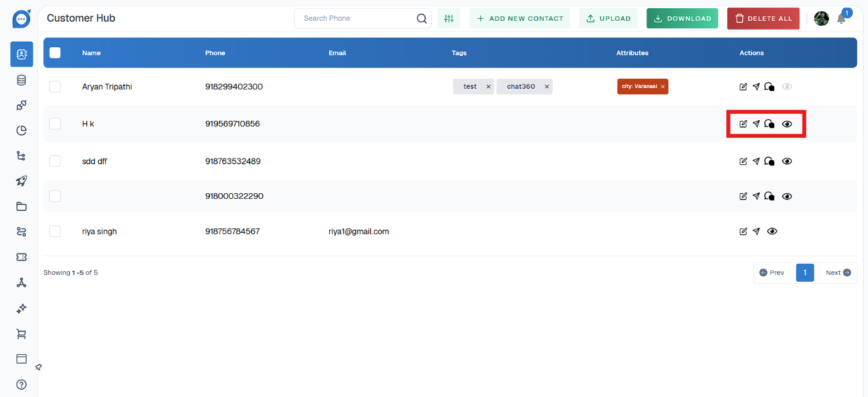Image resolution: width=868 pixels, height=397 pixels.
Task: Tick the select-all checkbox in header
Action: [x=55, y=53]
